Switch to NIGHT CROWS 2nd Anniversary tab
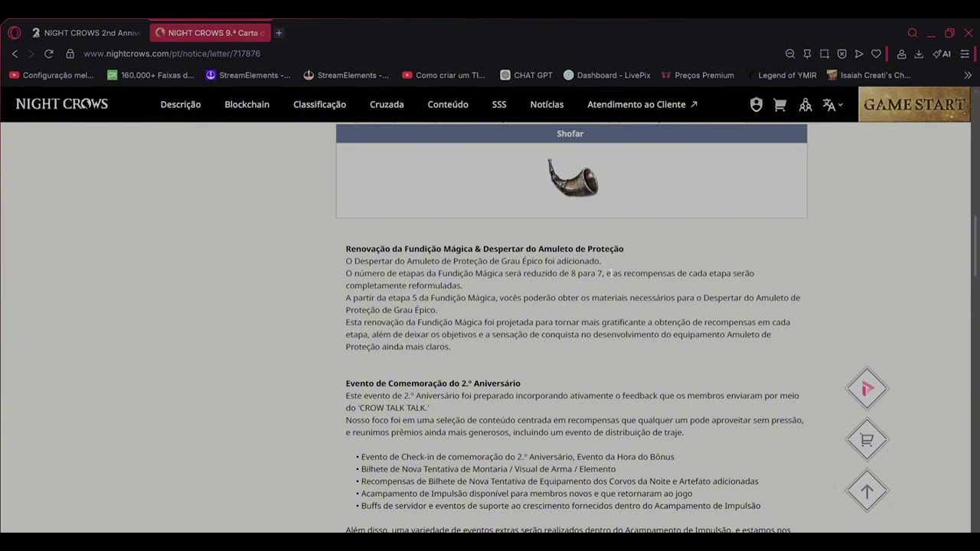980x551 pixels. point(87,33)
